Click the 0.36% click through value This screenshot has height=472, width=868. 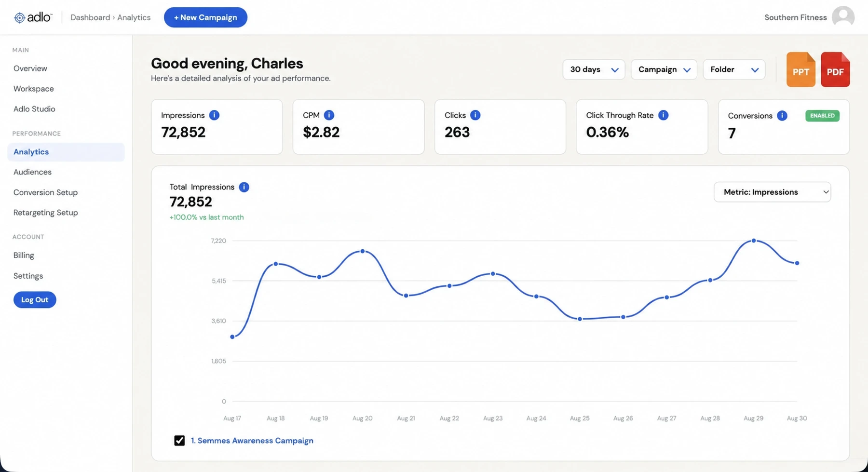coord(607,132)
